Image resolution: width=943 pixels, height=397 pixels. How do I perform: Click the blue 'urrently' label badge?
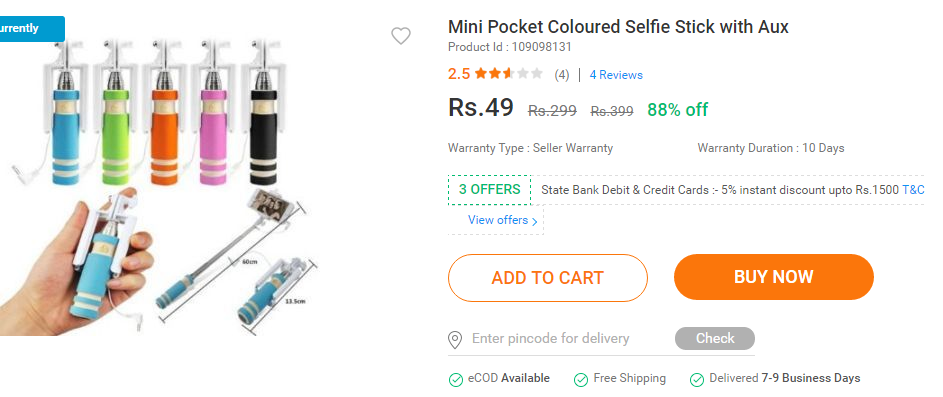click(x=32, y=29)
